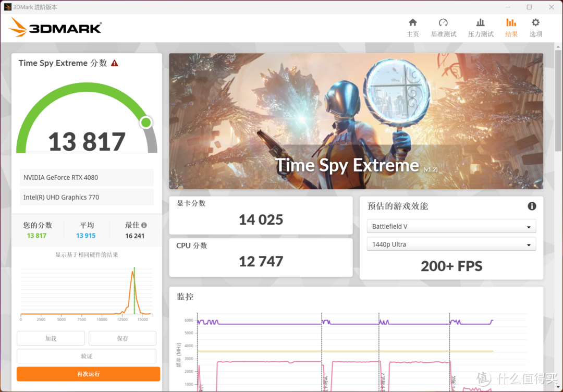Minimize the 3DMark window

click(507, 7)
